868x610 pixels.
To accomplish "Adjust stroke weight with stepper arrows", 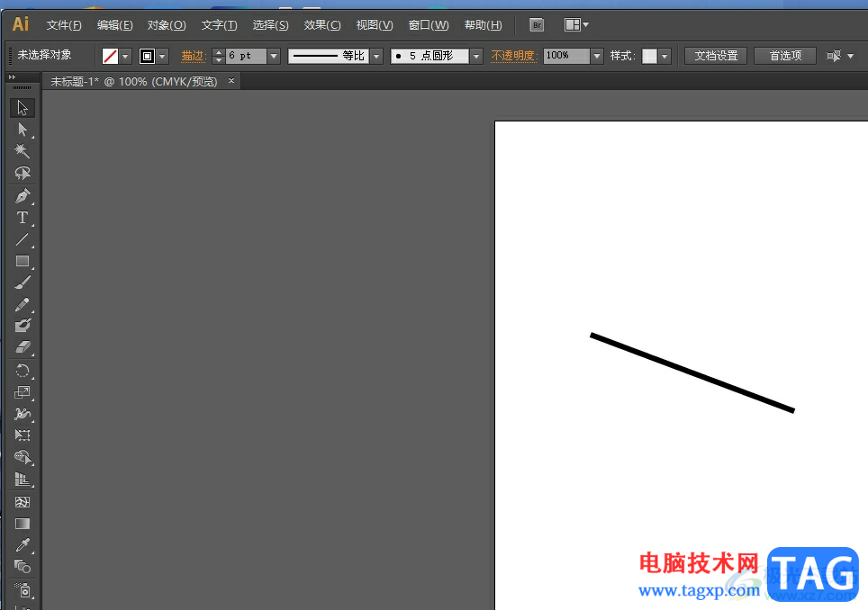I will point(219,56).
